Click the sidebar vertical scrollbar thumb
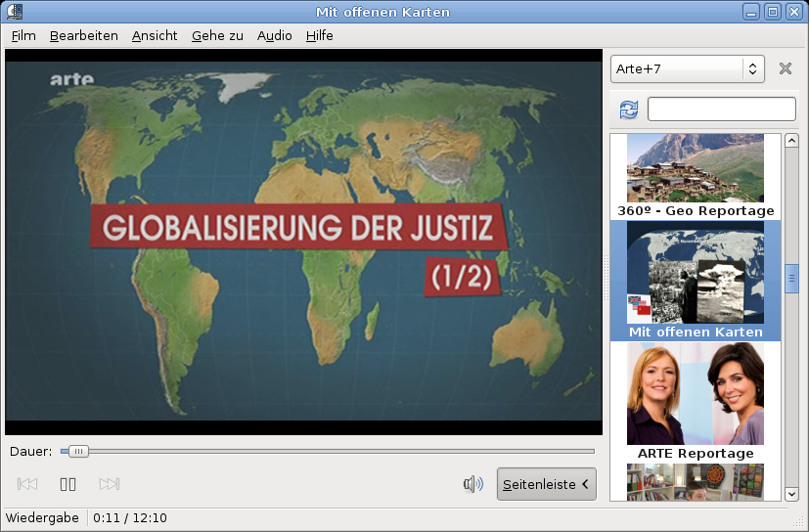This screenshot has width=809, height=532. (791, 279)
